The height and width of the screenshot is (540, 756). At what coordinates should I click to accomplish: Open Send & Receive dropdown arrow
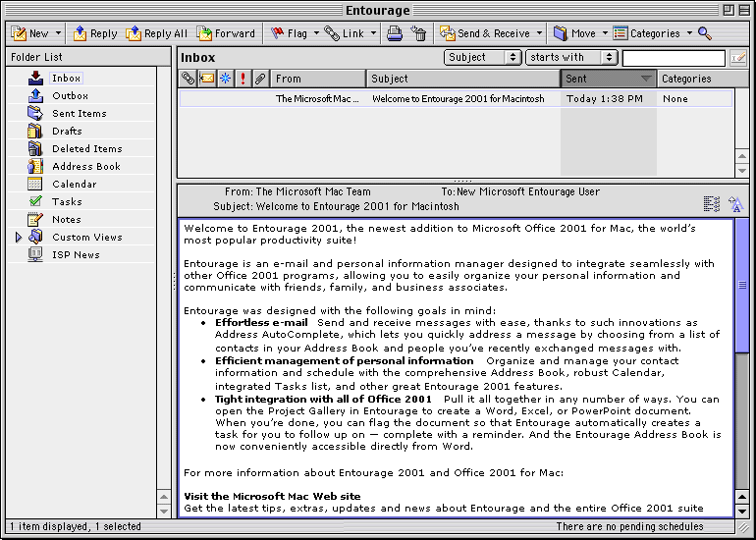coord(539,33)
